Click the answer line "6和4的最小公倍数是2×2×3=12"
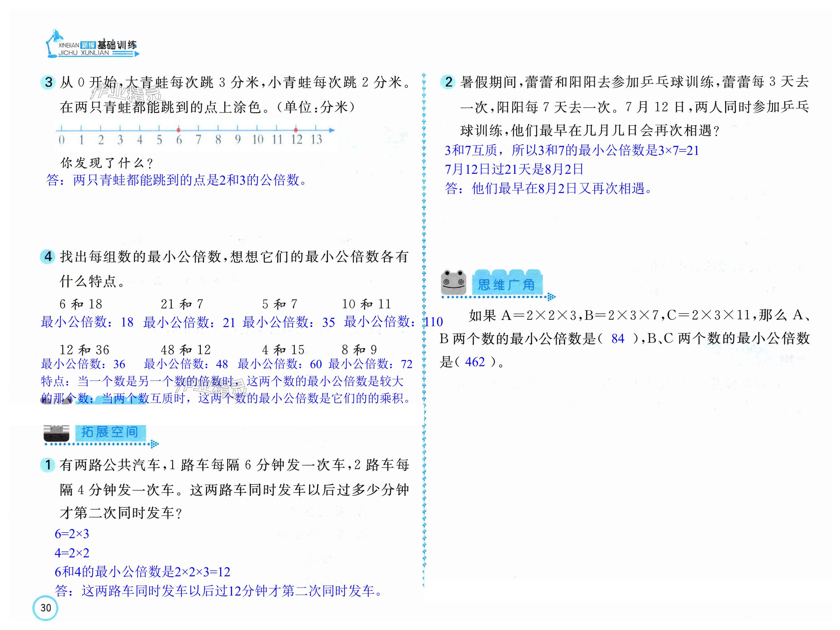Screen dimensions: 840x630 (142, 572)
